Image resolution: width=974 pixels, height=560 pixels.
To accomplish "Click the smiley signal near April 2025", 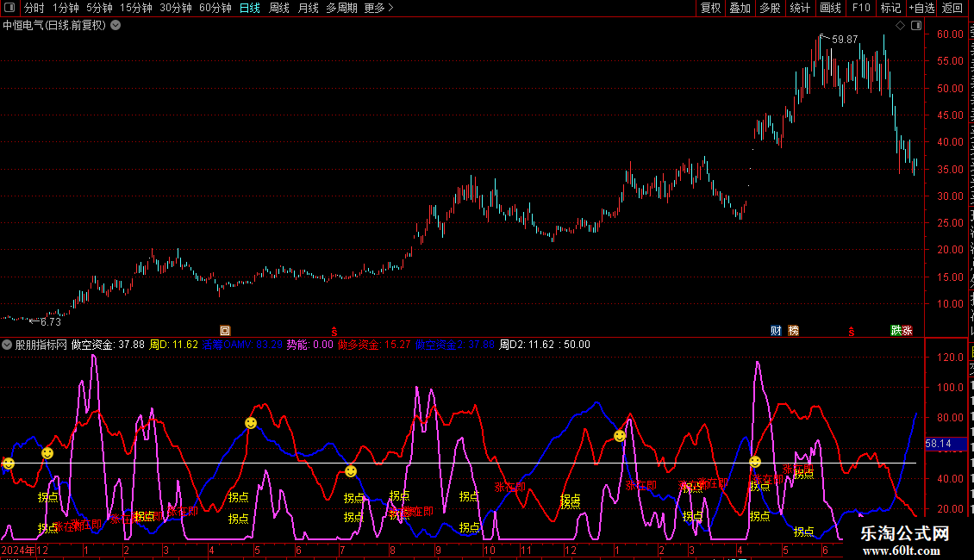I will [x=755, y=462].
